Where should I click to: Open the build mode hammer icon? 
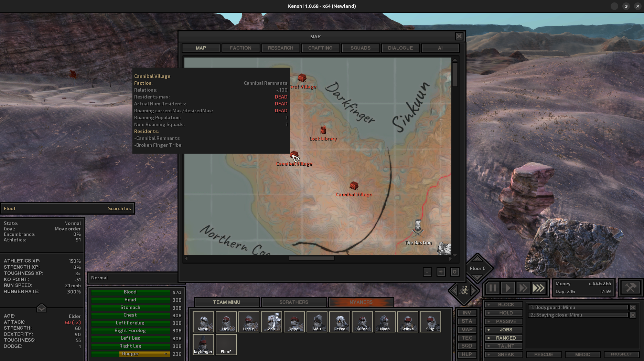point(631,288)
